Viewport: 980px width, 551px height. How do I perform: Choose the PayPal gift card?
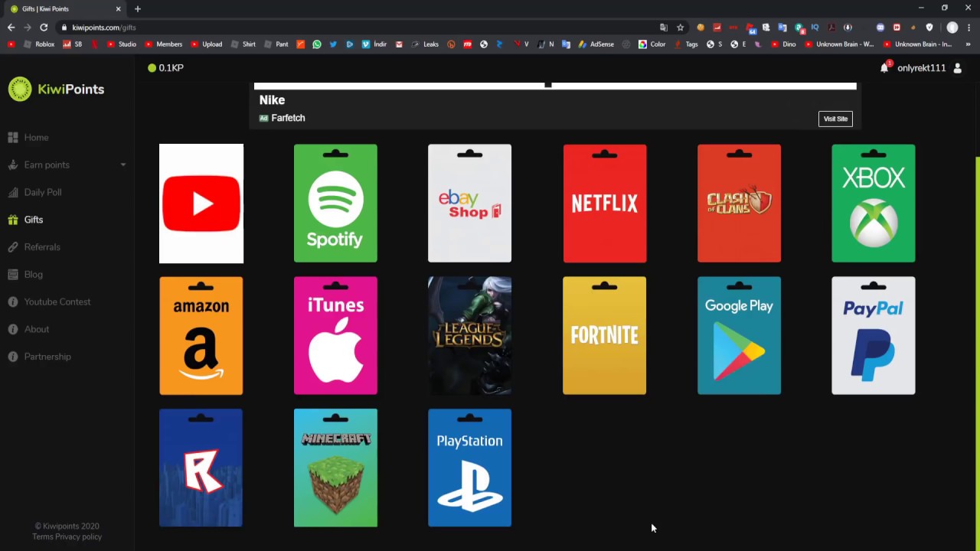(x=874, y=336)
